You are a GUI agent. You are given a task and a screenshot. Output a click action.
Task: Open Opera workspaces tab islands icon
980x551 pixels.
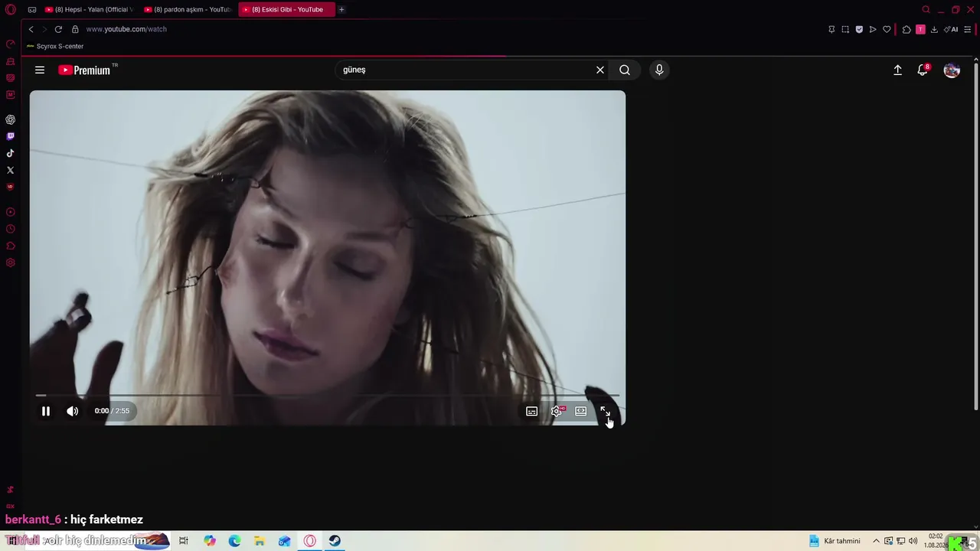31,9
